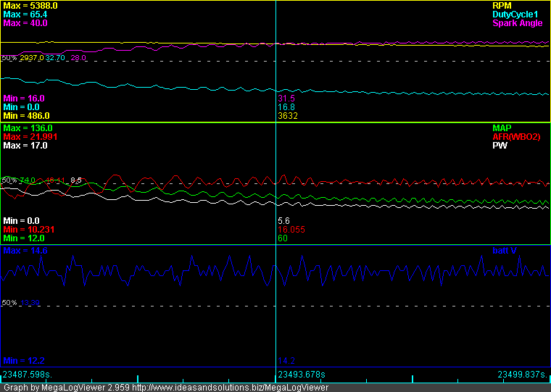This screenshot has height=392, width=551.
Task: Click the Min = 10.231 red value
Action: pyautogui.click(x=29, y=229)
